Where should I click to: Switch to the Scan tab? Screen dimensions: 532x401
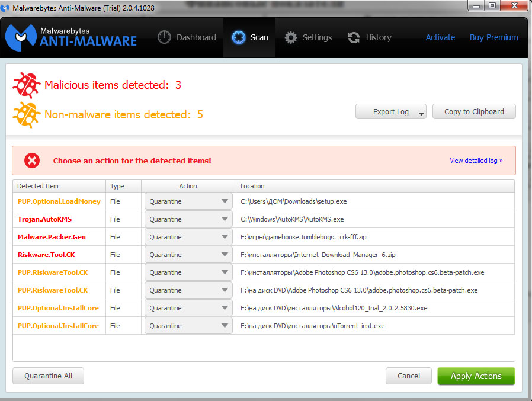pyautogui.click(x=249, y=37)
